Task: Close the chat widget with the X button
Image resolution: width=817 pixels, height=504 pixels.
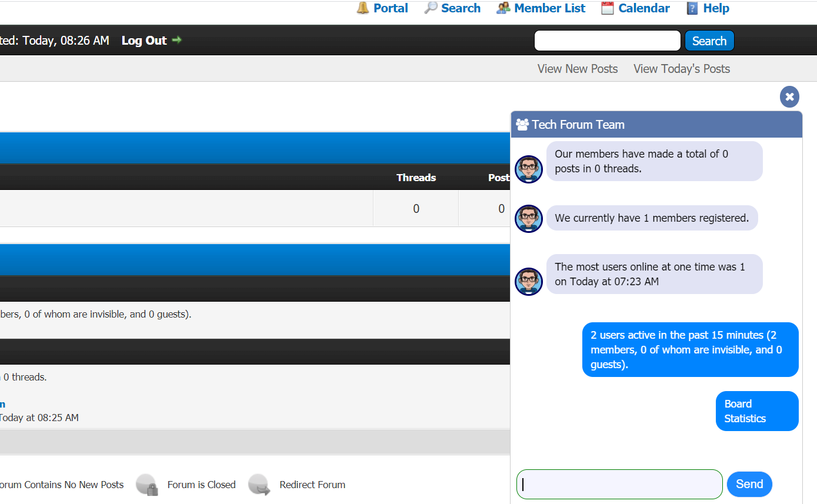Action: click(789, 96)
